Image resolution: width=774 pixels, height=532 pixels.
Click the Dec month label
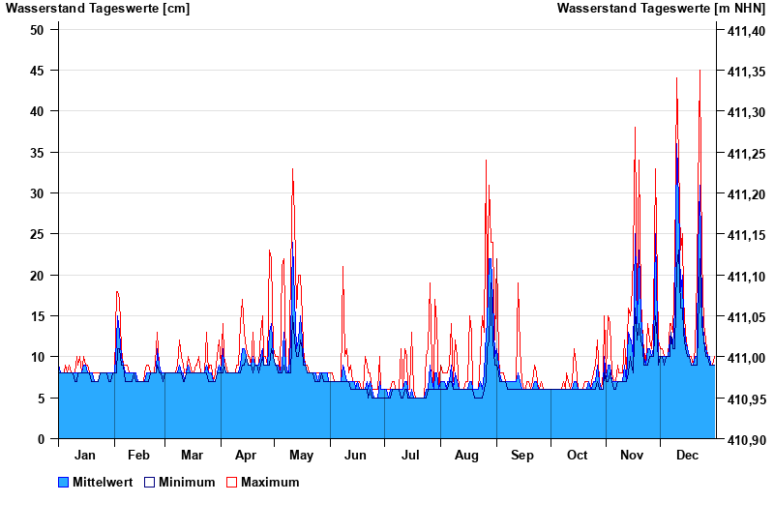coord(687,455)
